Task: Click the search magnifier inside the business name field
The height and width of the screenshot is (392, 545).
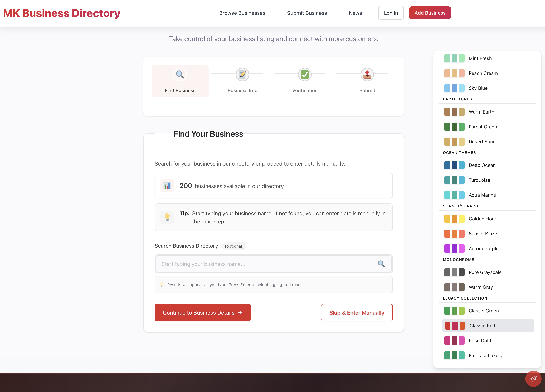Action: pyautogui.click(x=381, y=264)
